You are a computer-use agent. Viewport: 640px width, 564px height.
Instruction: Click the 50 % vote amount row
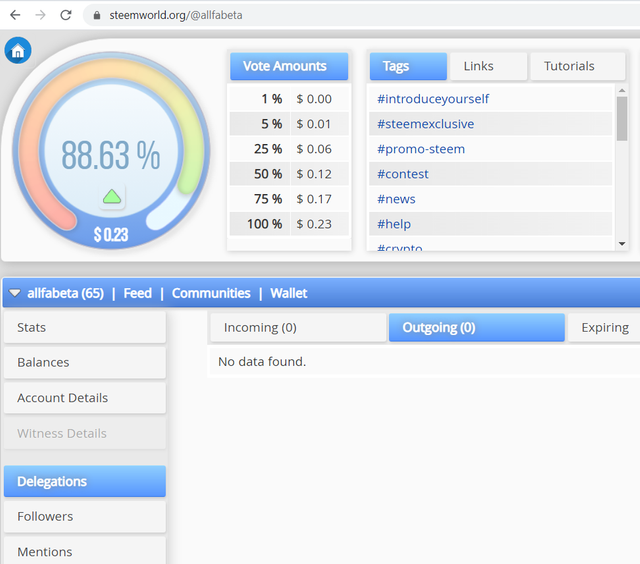(289, 174)
